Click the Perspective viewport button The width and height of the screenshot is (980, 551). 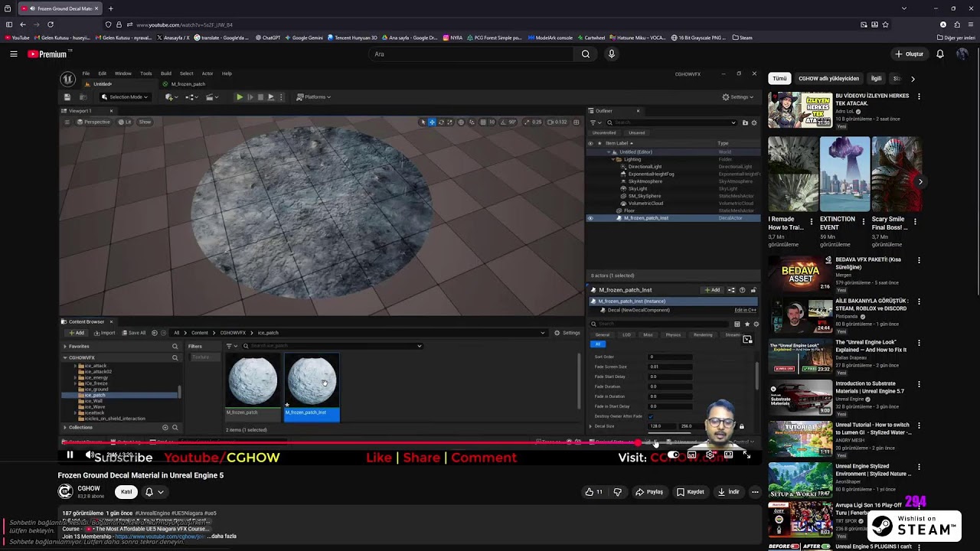[93, 122]
